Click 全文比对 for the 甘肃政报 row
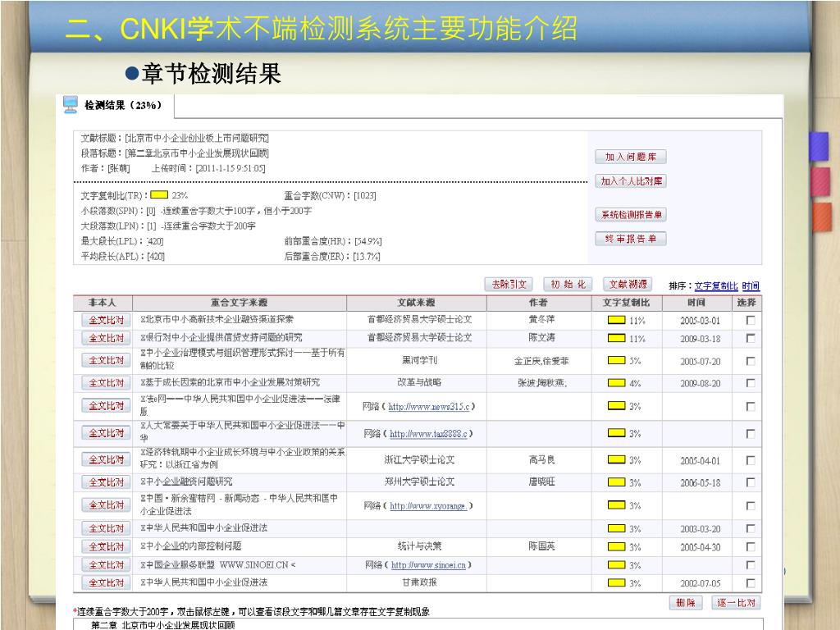 pos(106,583)
